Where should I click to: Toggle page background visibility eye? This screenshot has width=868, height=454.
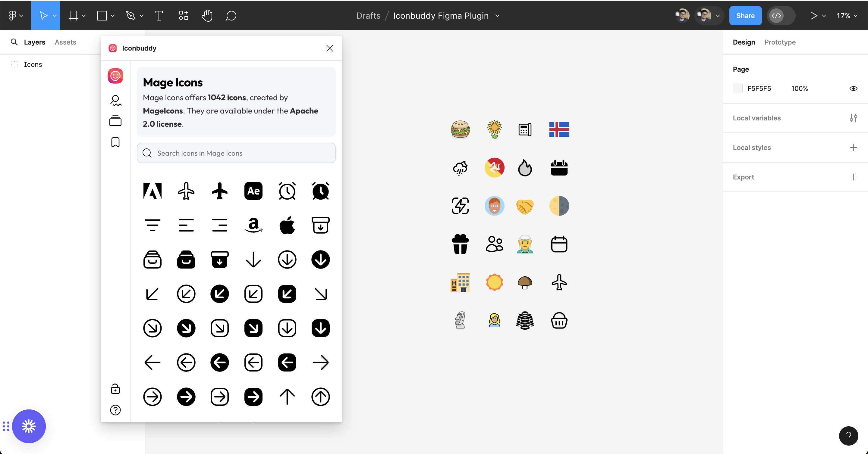coord(853,89)
